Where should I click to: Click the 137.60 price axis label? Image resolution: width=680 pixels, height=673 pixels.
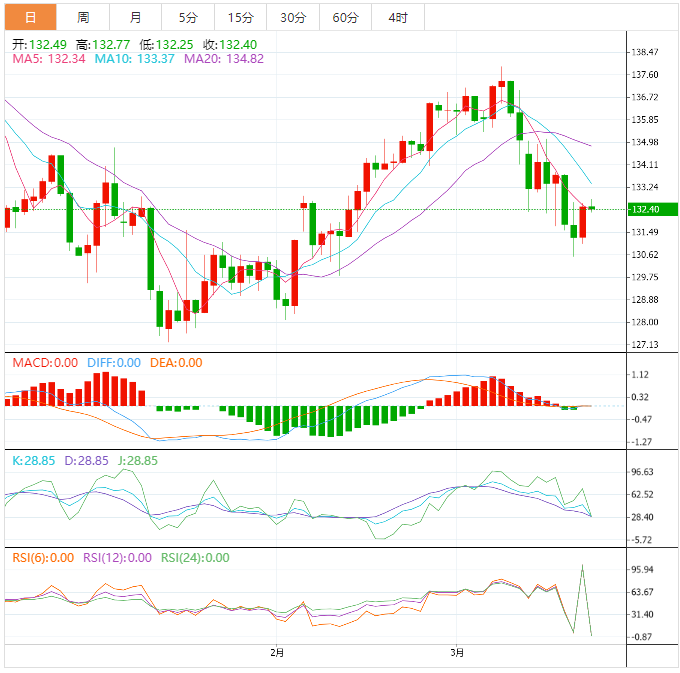pyautogui.click(x=645, y=75)
